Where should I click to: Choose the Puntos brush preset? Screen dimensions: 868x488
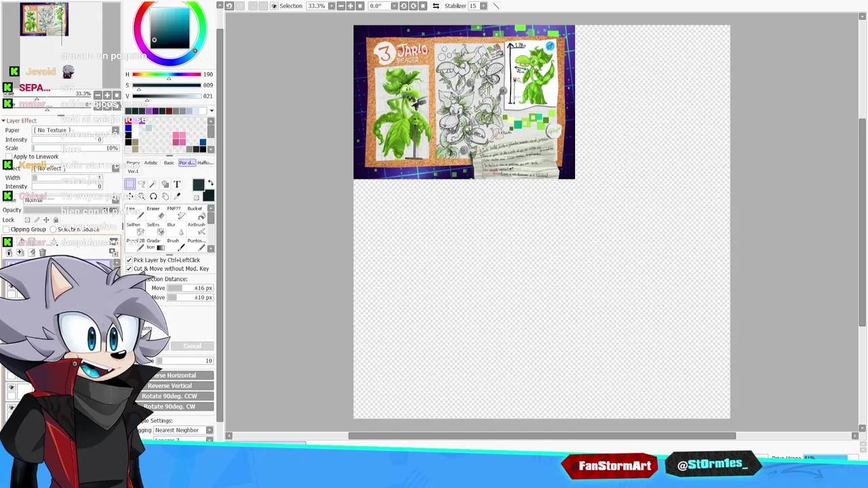(x=196, y=244)
